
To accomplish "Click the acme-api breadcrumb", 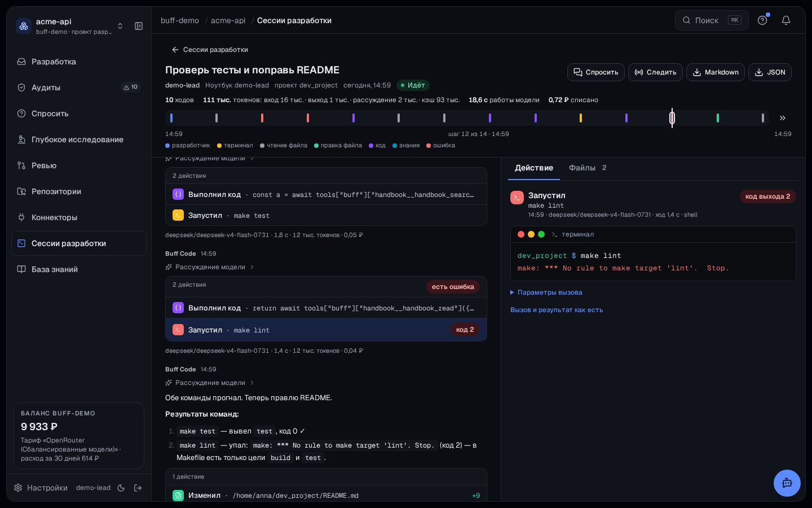I will (x=228, y=20).
